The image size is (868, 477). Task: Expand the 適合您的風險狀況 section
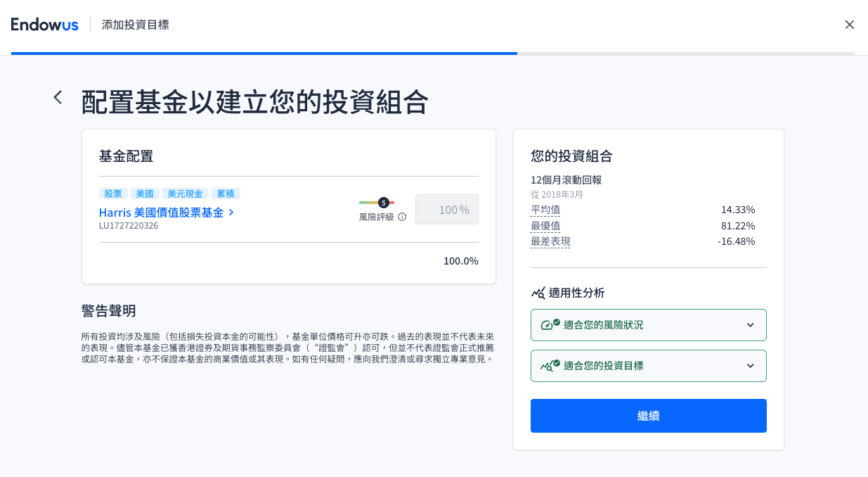(x=750, y=325)
